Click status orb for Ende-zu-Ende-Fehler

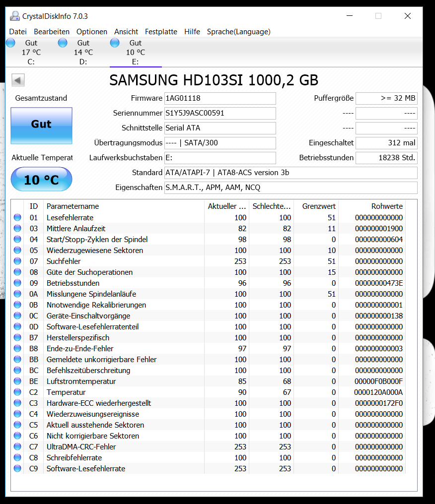[x=17, y=348]
